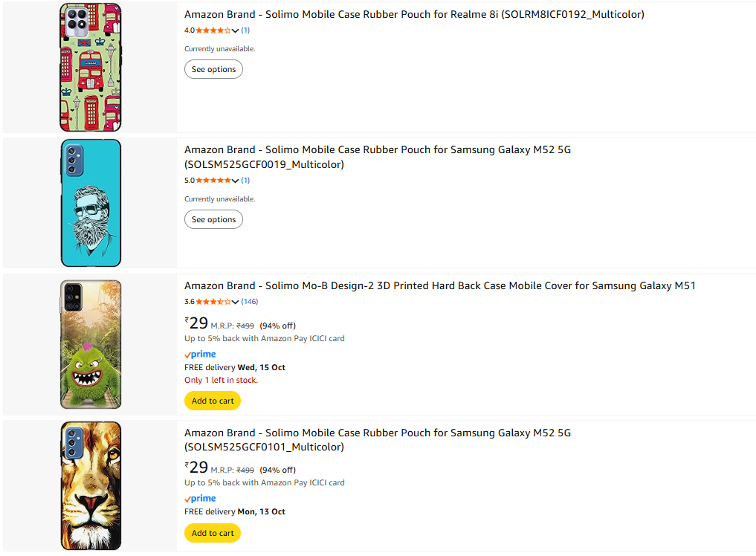
Task: View the 146 reviews for the Galaxy M51 cover
Action: [250, 302]
